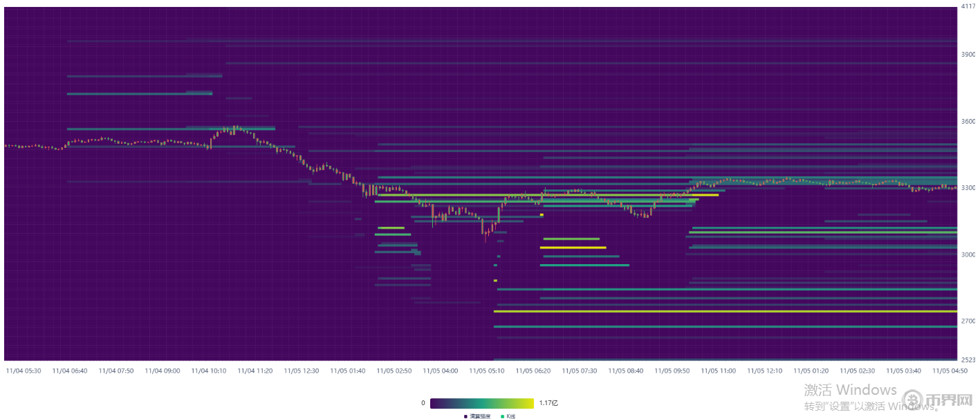Click the green band just below the 3000 level
The height and width of the screenshot is (419, 980).
[584, 265]
